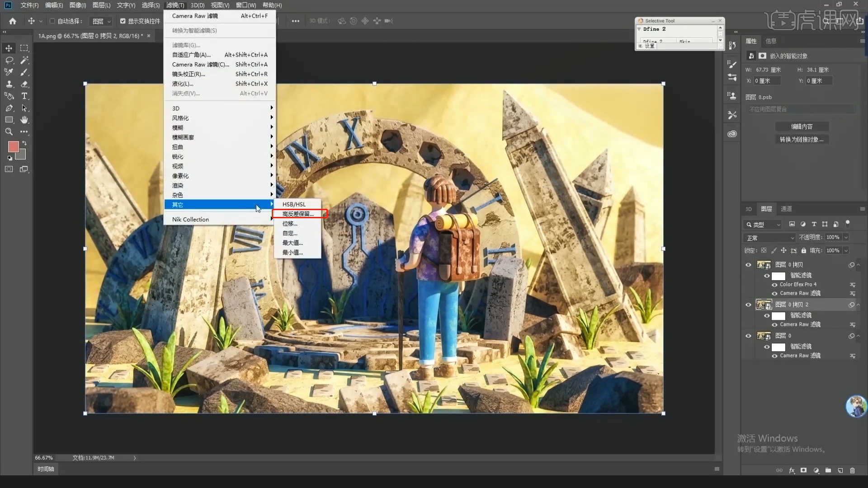Image resolution: width=868 pixels, height=488 pixels.
Task: Switch to the 通道 tab
Action: (786, 209)
